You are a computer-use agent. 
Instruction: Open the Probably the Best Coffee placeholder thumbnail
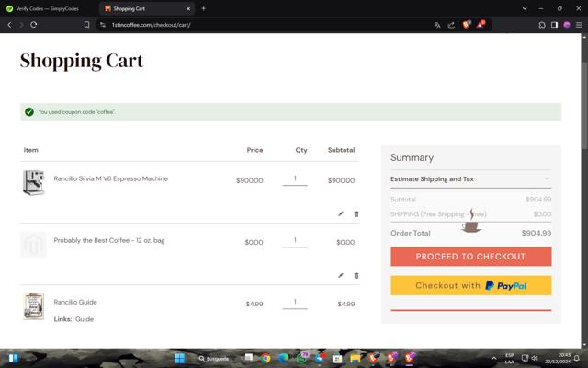tap(33, 245)
